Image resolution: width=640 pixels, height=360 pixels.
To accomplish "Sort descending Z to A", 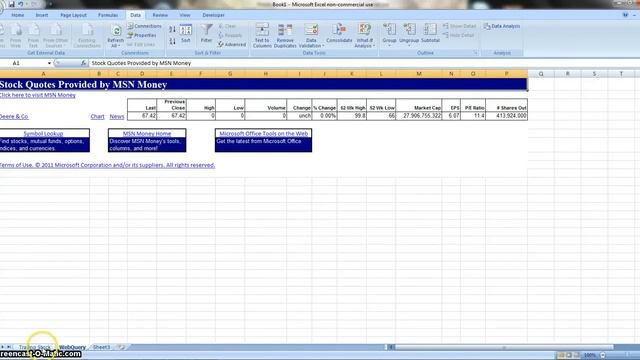I will tap(173, 41).
